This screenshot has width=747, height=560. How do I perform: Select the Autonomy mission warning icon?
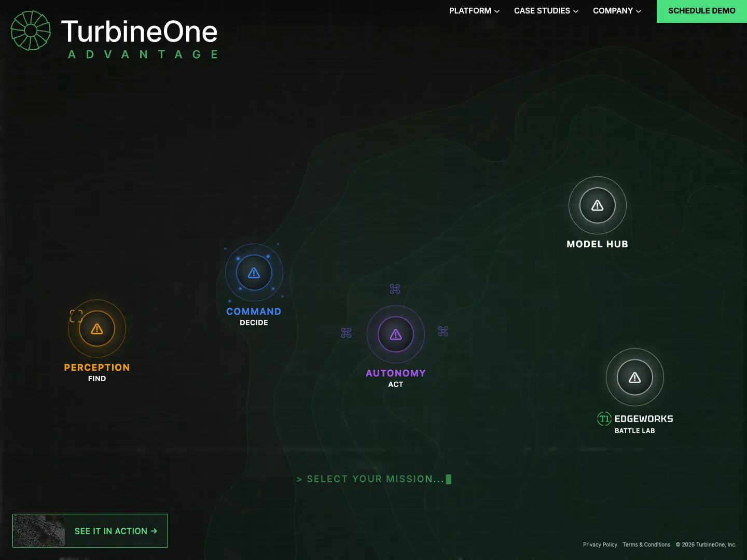[x=396, y=334]
